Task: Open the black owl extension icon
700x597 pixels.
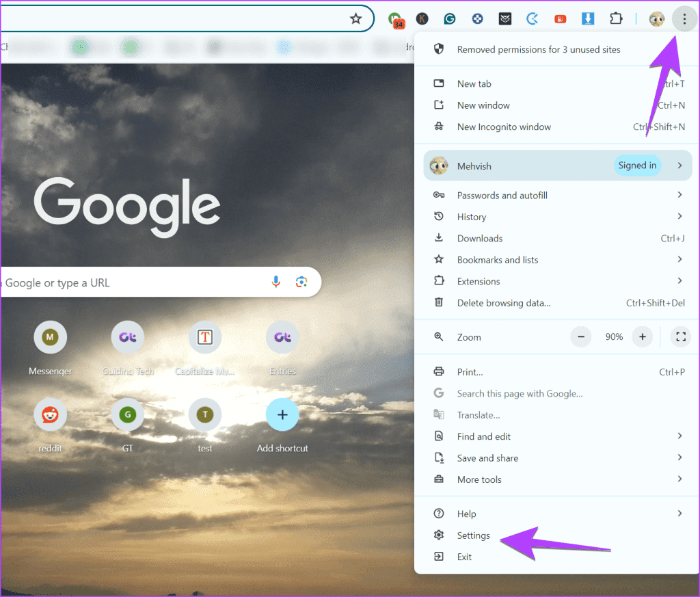Action: click(505, 18)
